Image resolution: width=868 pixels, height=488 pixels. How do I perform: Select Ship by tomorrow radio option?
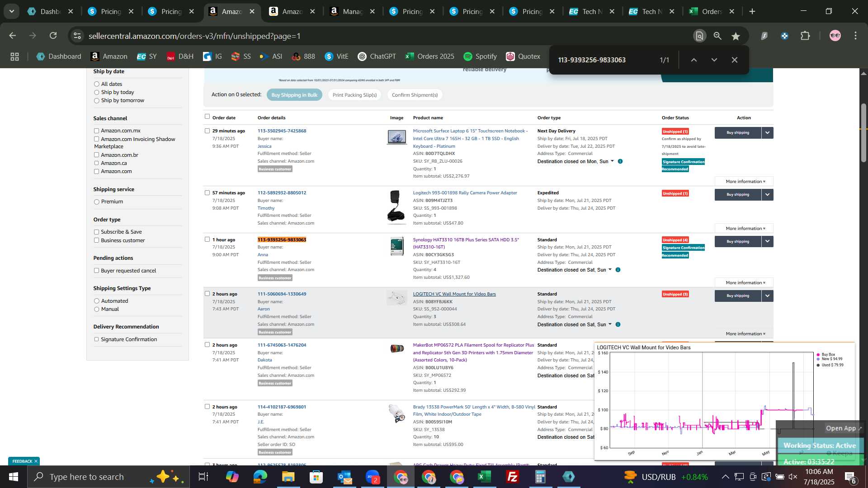(x=96, y=101)
